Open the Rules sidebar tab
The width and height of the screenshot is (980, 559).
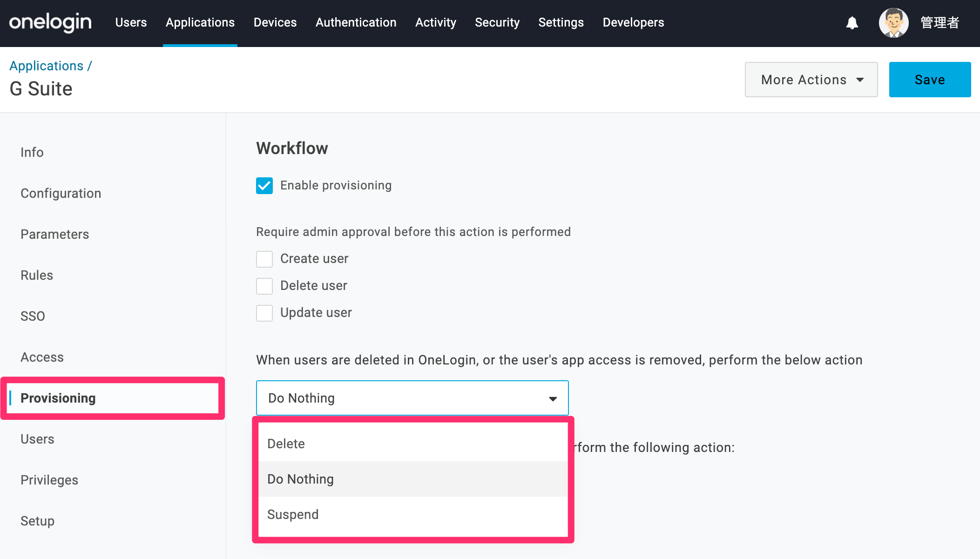pyautogui.click(x=37, y=275)
